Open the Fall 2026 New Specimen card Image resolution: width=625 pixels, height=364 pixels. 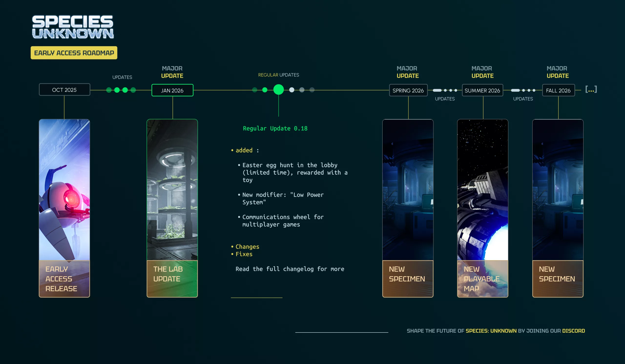click(x=558, y=208)
